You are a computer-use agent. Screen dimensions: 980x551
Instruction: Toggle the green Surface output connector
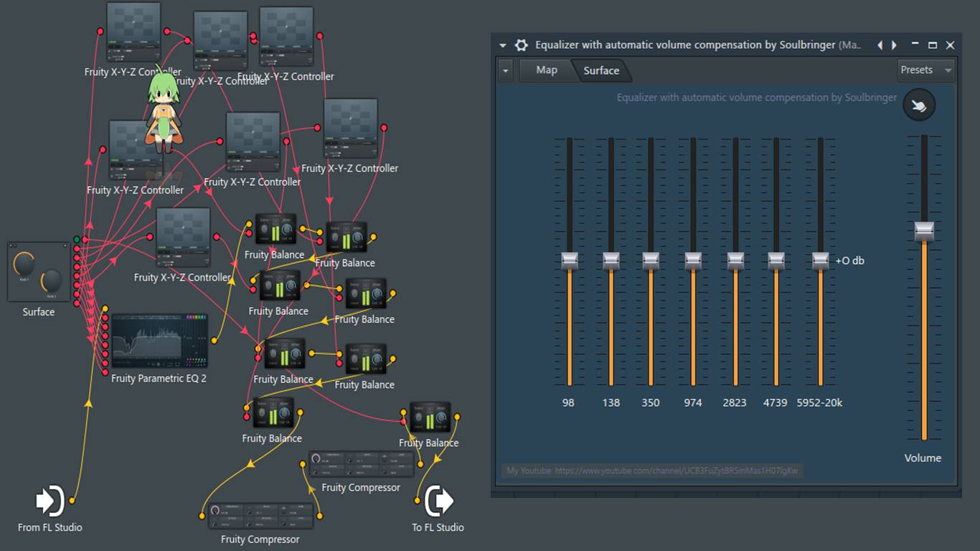tap(77, 240)
